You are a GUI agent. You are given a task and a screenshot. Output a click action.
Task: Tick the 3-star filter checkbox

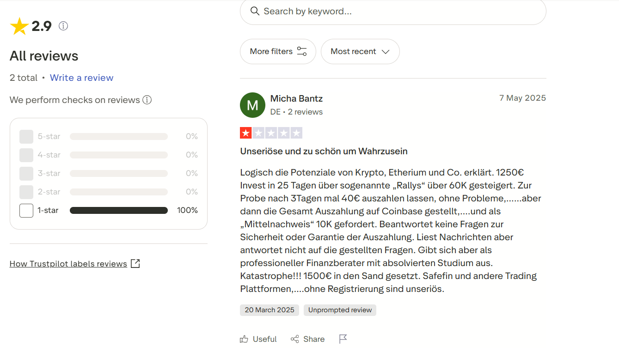26,173
